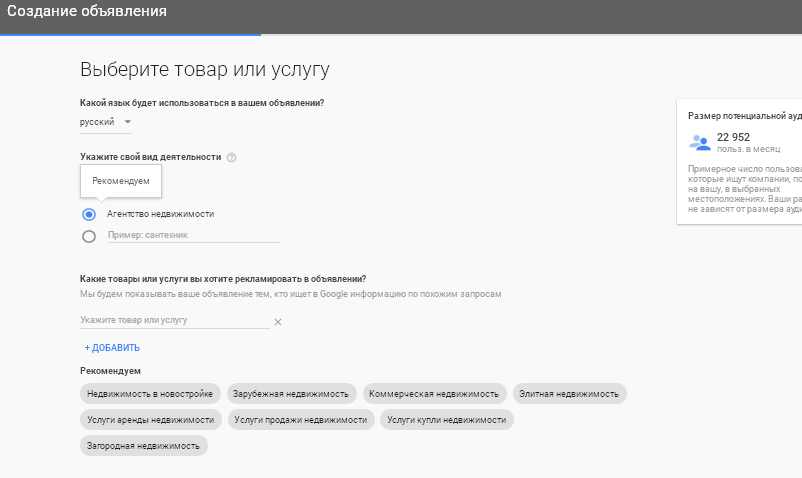Screen dimensions: 802x478
Task: Add the 'Элитная недвижимость' chip
Action: pyautogui.click(x=569, y=394)
